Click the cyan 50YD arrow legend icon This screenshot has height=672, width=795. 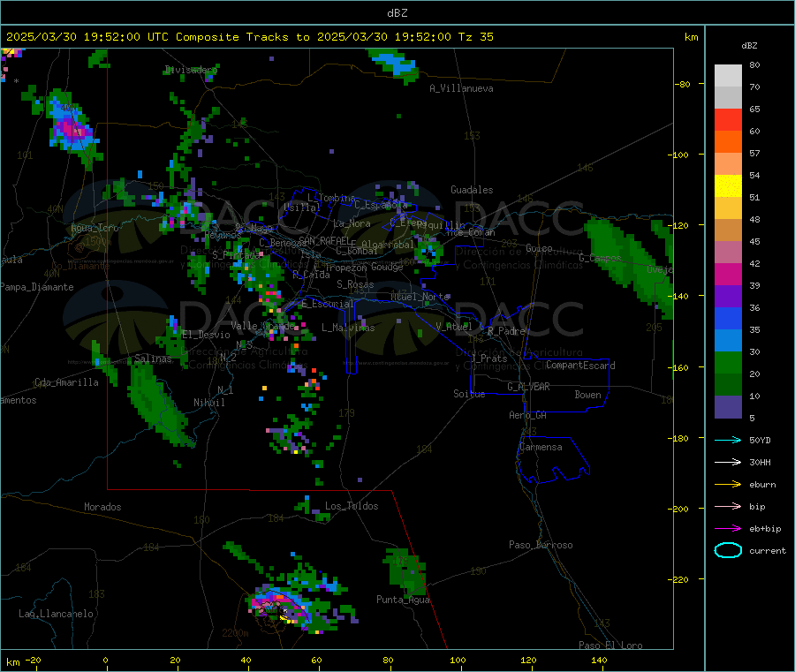coord(728,440)
